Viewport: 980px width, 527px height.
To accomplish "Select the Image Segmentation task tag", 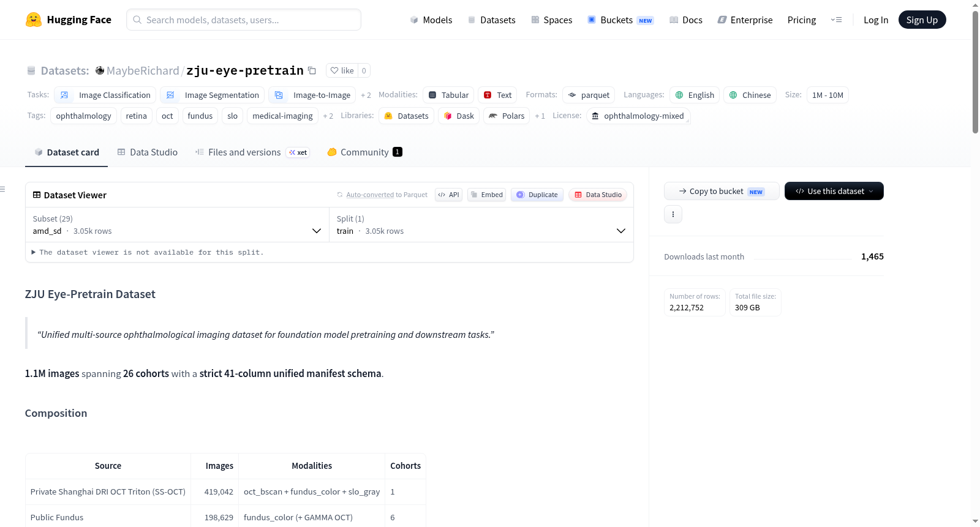I will pyautogui.click(x=212, y=95).
